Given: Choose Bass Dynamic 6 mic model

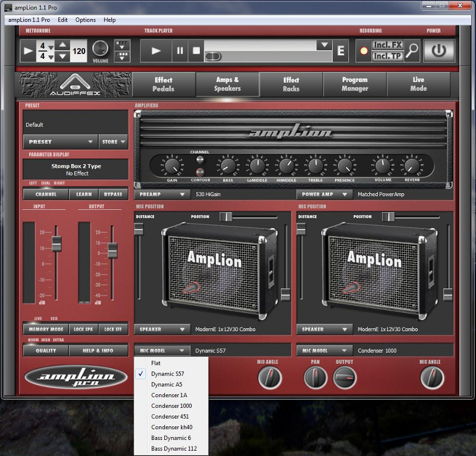Looking at the screenshot, I should (x=171, y=438).
